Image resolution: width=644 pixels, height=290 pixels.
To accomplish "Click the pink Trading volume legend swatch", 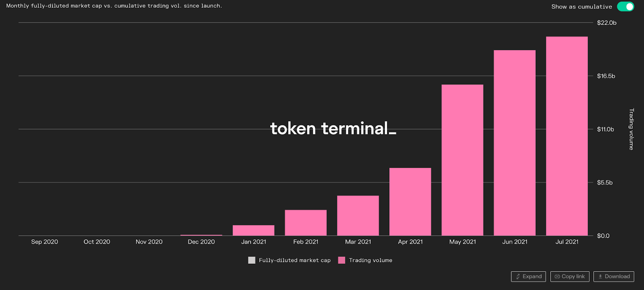I will click(342, 260).
